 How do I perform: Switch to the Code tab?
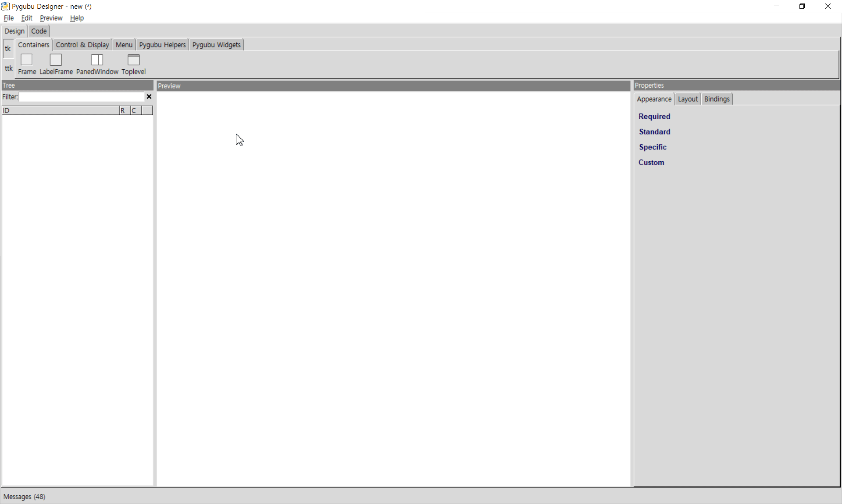pyautogui.click(x=39, y=31)
